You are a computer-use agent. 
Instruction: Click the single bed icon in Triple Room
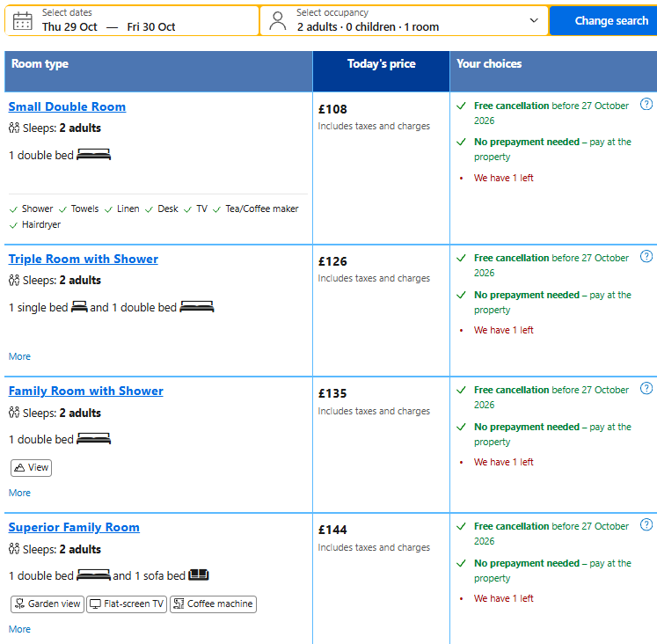79,307
